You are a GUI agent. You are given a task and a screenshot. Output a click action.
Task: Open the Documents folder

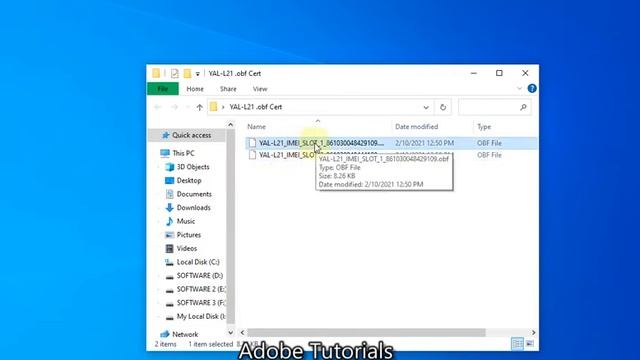[194, 194]
